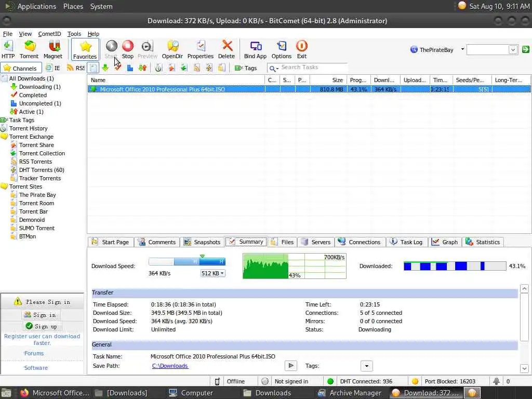Click the play button beside Save Path

click(291, 366)
